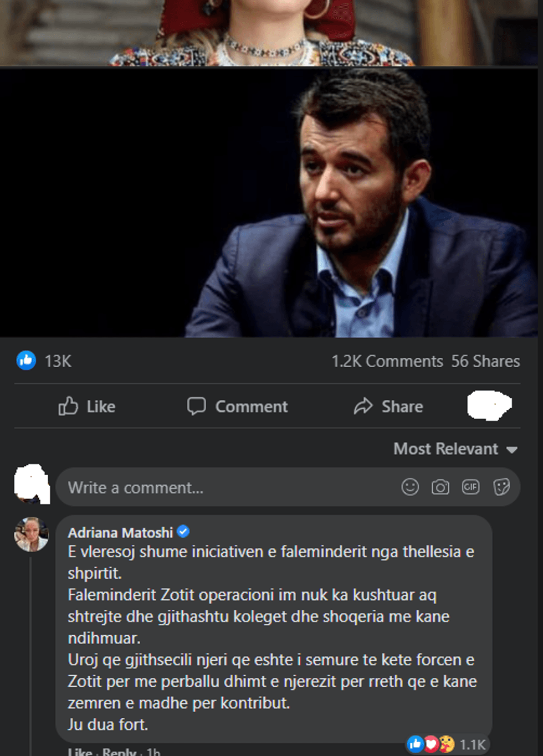The height and width of the screenshot is (756, 543).
Task: Click the camera icon to attach a photo
Action: 440,487
